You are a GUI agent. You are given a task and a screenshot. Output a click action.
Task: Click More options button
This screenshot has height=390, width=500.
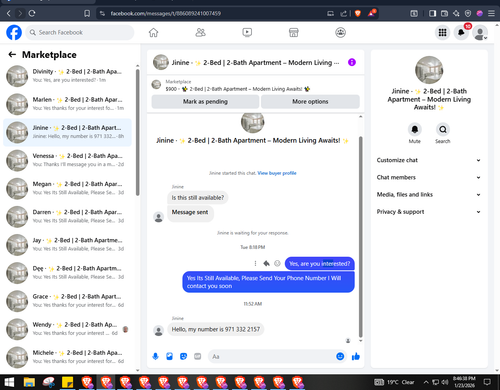pos(310,102)
